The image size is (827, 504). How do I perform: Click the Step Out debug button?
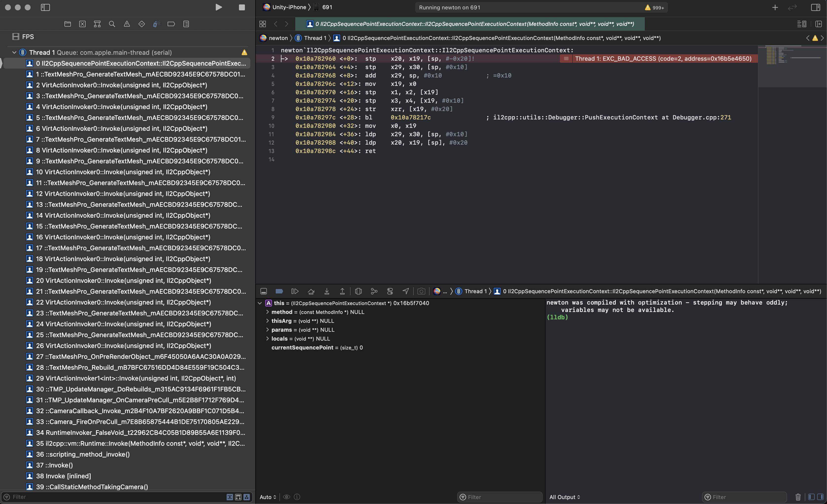click(342, 291)
